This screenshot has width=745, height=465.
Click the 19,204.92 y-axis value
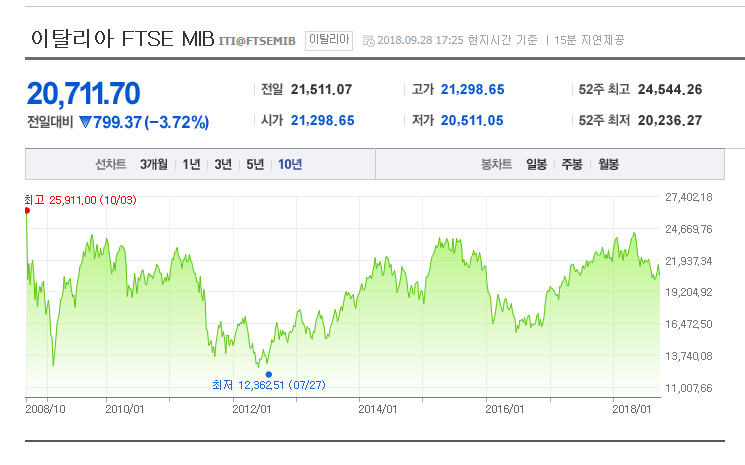[689, 292]
